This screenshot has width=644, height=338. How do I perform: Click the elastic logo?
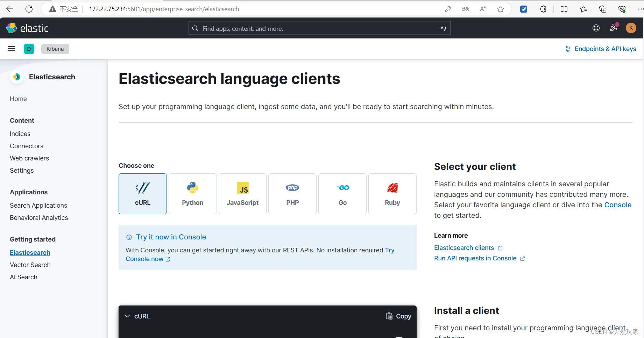click(27, 28)
